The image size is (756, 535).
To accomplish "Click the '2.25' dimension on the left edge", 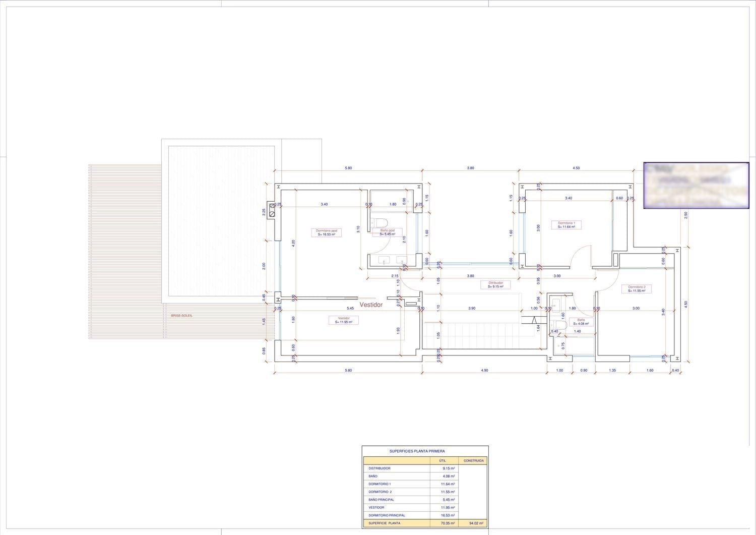I will 264,212.
